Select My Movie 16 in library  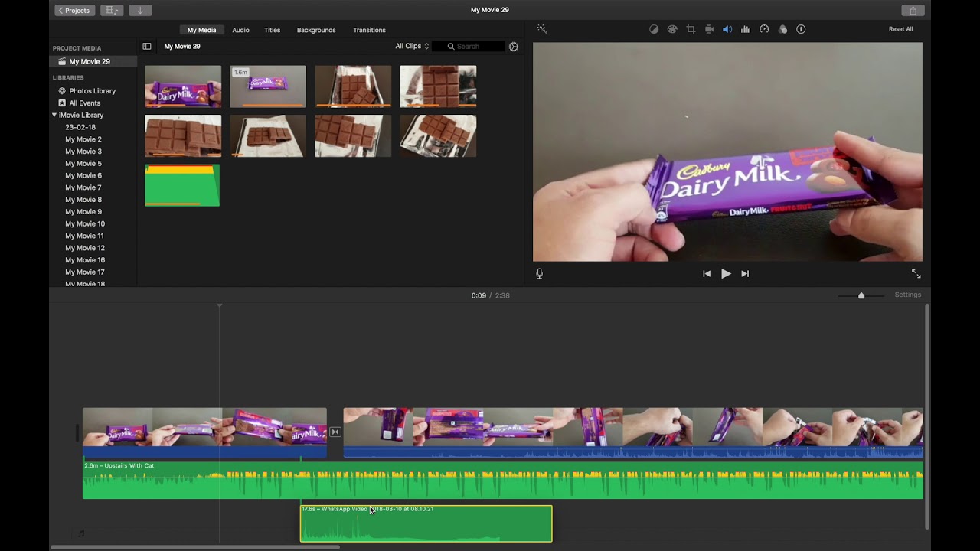pos(85,260)
